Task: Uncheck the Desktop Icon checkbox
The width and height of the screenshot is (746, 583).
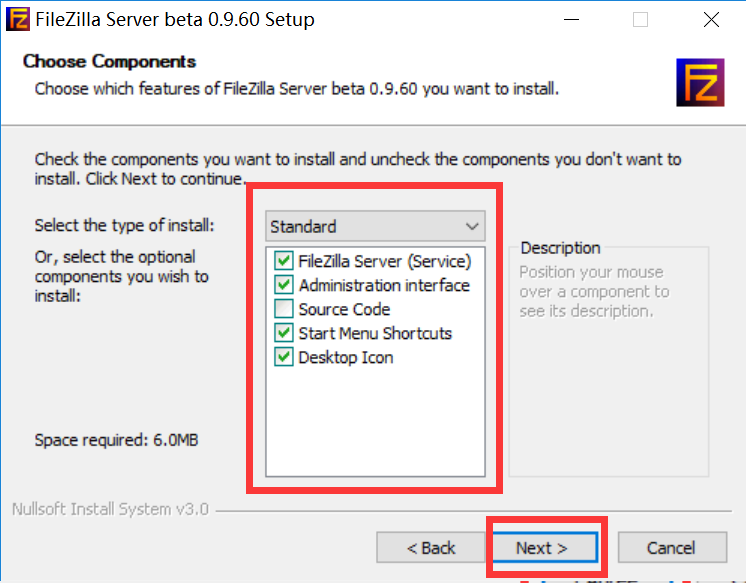Action: [284, 357]
